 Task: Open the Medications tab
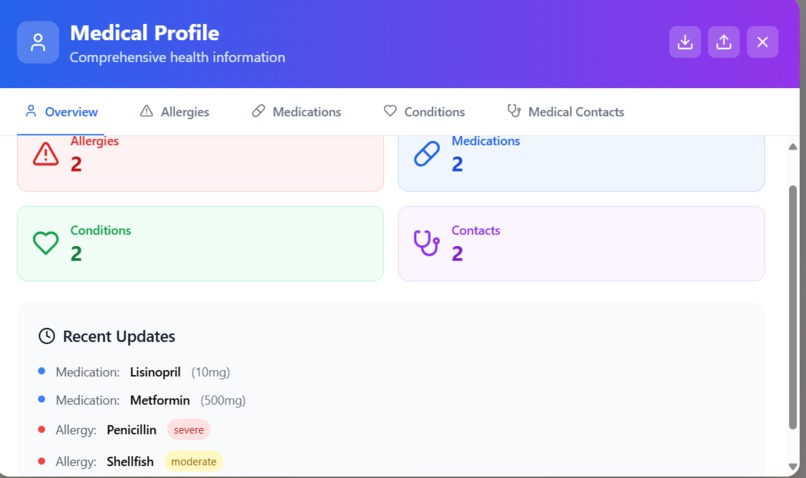[x=296, y=112]
